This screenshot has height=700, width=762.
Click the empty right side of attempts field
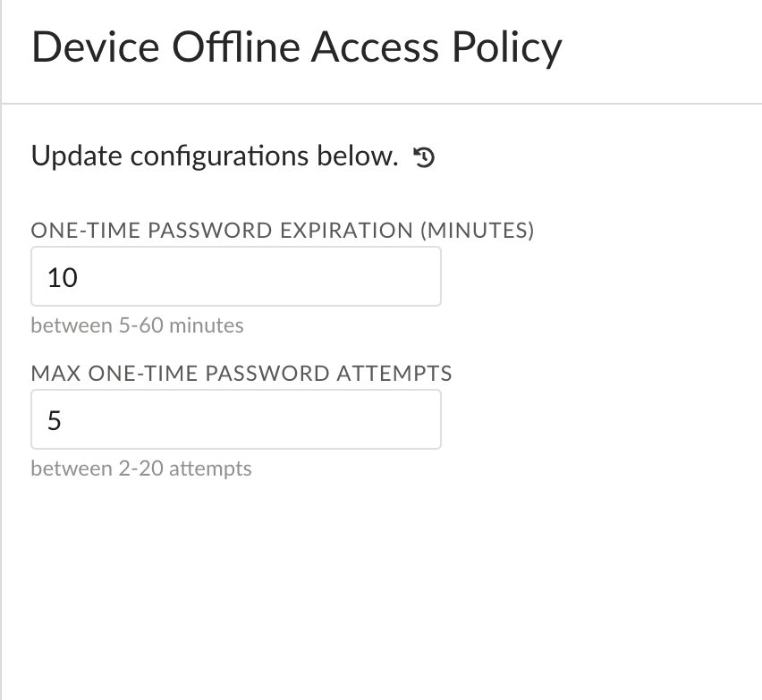point(385,419)
